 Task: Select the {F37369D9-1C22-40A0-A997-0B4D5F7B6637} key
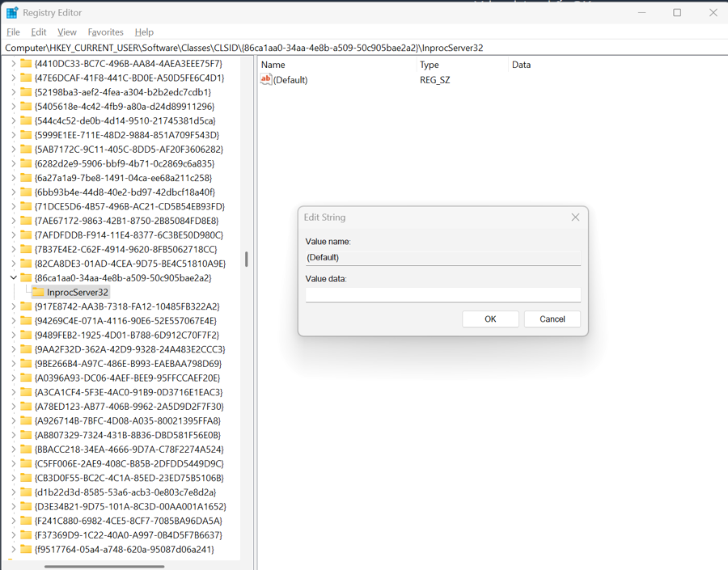[128, 535]
